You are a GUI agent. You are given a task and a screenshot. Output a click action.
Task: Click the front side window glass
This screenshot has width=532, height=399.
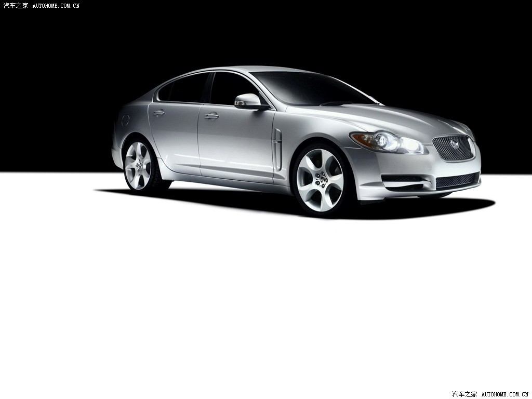click(x=230, y=89)
